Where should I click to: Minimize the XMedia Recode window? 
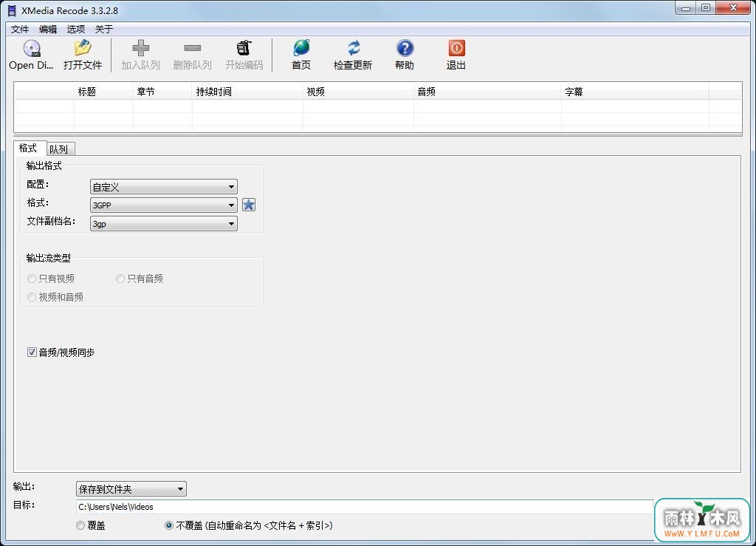point(686,8)
